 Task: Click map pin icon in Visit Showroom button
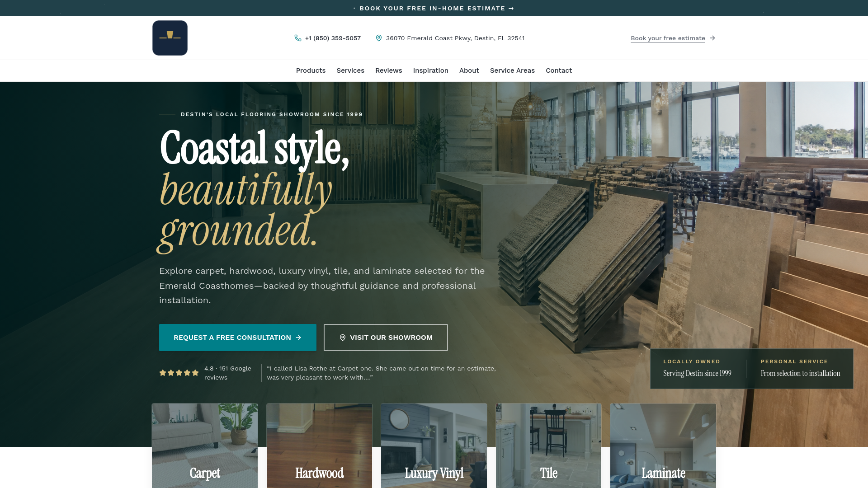point(343,338)
